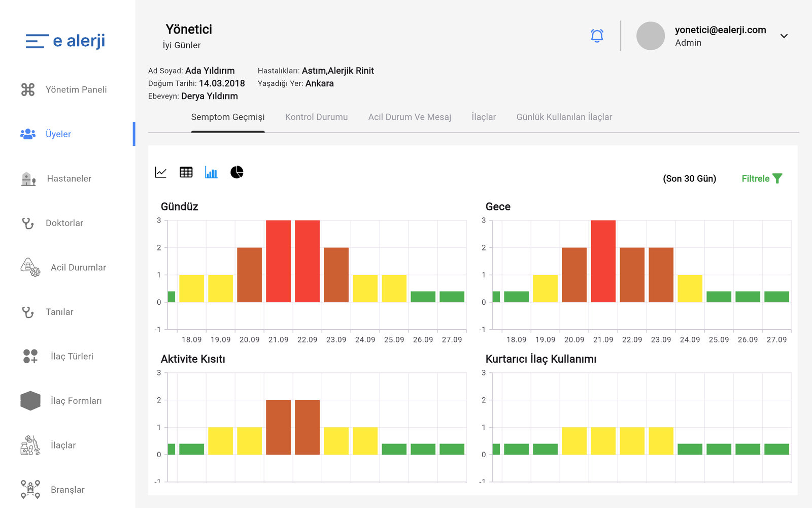Click birth date 14.03.2018
The height and width of the screenshot is (508, 812).
click(x=222, y=83)
